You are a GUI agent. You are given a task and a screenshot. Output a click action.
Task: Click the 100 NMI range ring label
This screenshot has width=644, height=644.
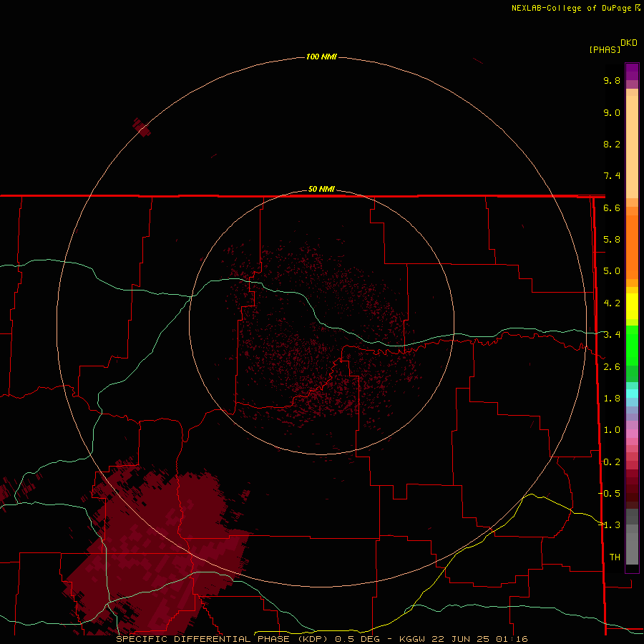(x=321, y=57)
